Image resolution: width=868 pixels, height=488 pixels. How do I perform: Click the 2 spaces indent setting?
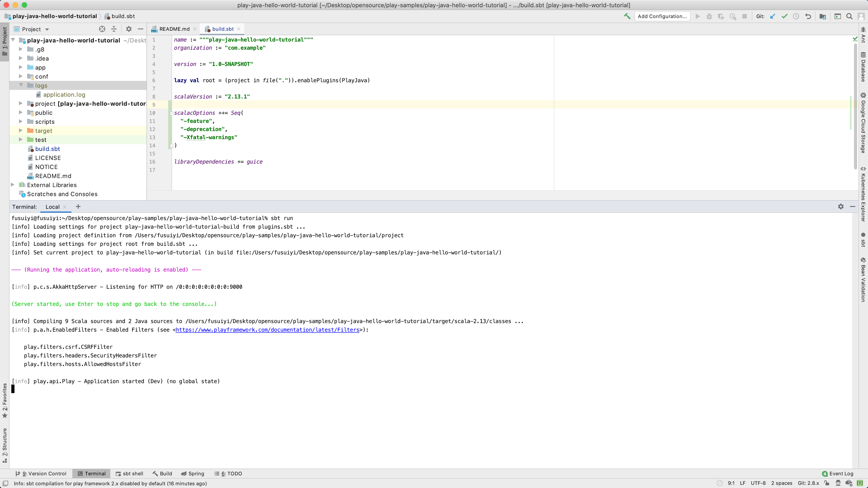point(782,483)
